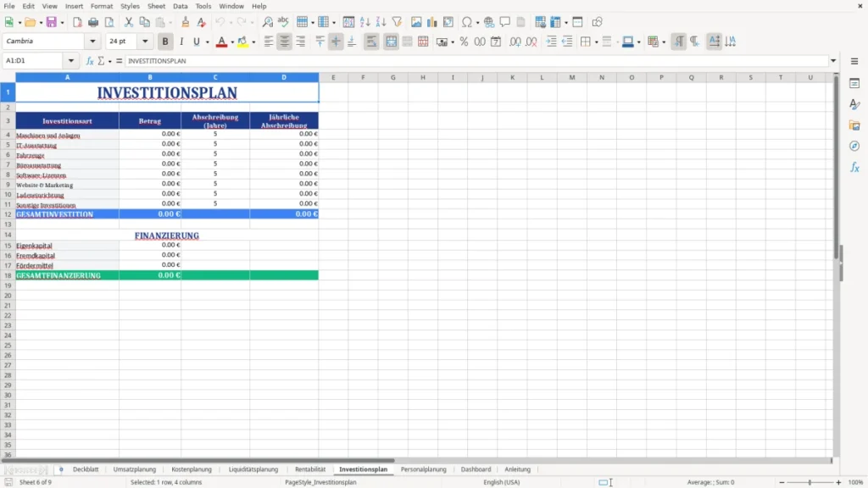Toggle Italic formatting

181,42
